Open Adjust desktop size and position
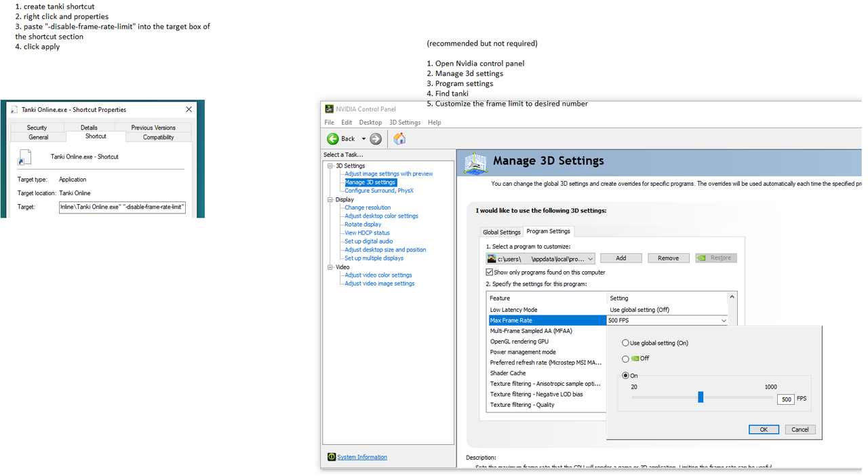The height and width of the screenshot is (476, 868). tap(385, 250)
